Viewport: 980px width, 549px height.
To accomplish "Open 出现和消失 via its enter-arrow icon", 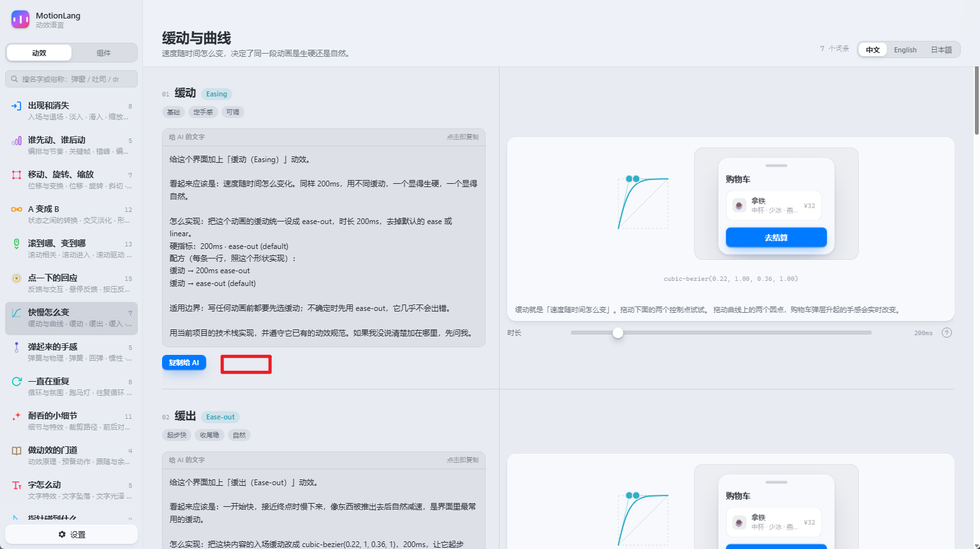I will [17, 105].
